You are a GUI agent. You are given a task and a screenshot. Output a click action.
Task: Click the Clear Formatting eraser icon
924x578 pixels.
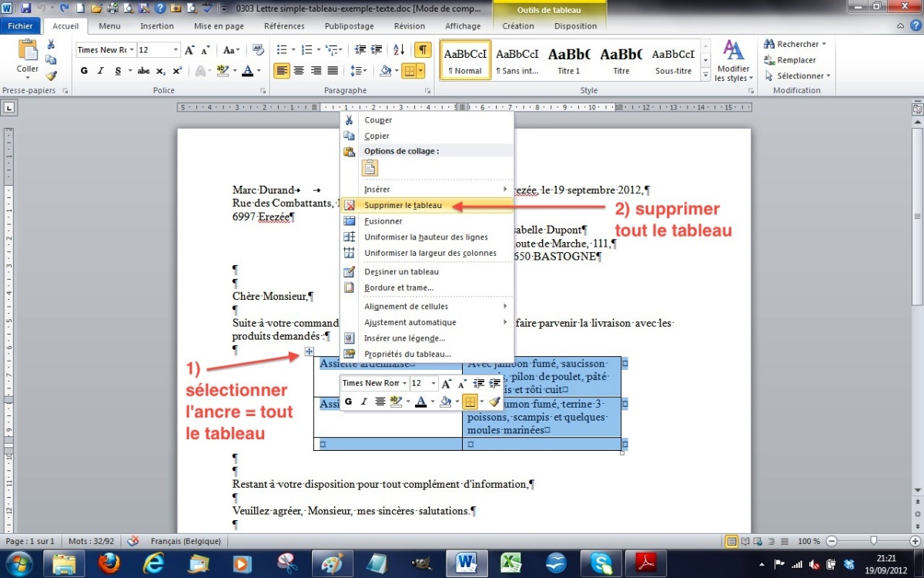(258, 50)
